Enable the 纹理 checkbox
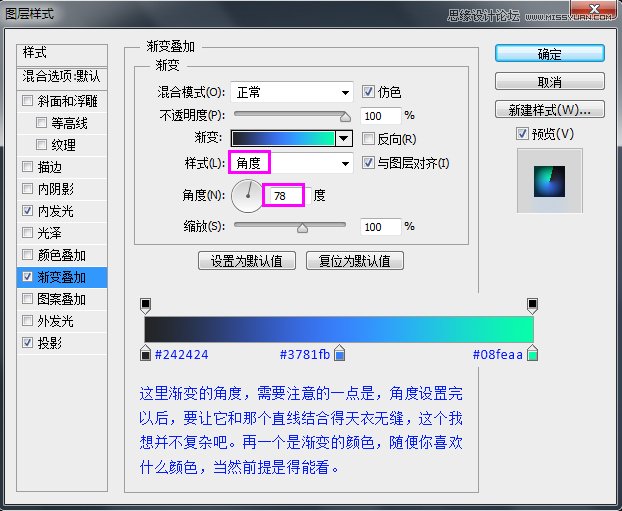 click(41, 144)
